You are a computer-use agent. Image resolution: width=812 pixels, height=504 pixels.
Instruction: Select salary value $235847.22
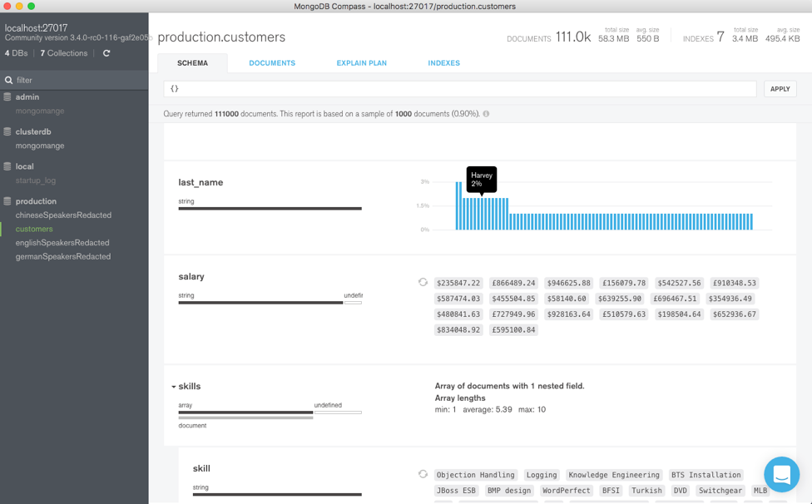click(x=458, y=283)
